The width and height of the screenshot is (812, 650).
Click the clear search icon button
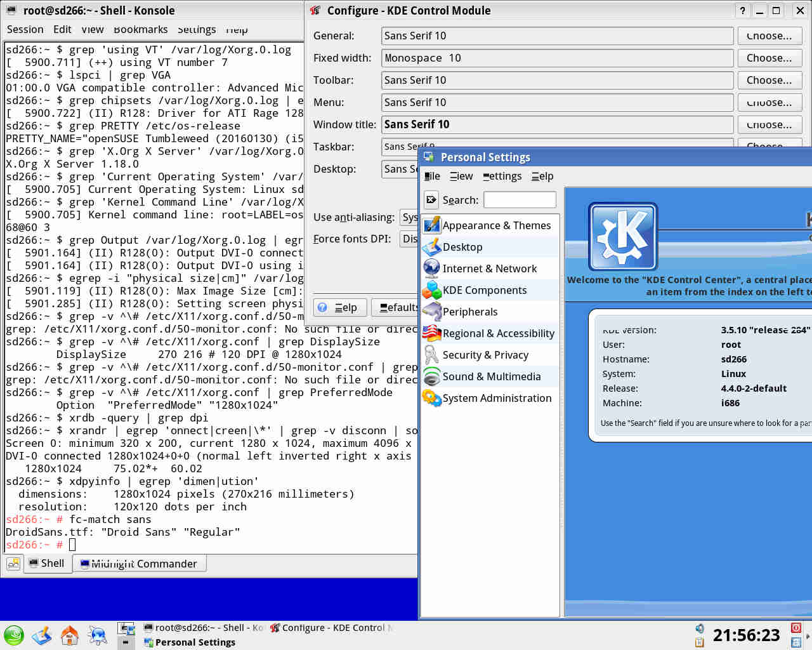coord(431,200)
